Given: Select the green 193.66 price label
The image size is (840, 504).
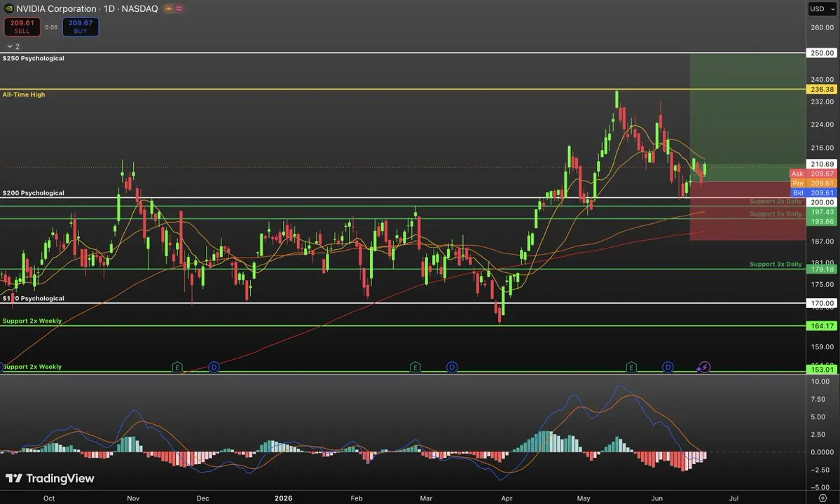Looking at the screenshot, I should (822, 221).
